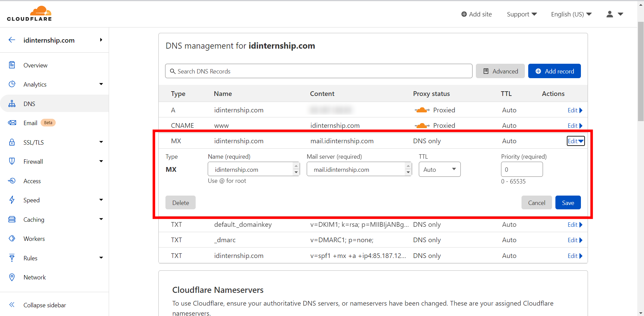
Task: Click the Mail server (required) field
Action: tap(359, 169)
